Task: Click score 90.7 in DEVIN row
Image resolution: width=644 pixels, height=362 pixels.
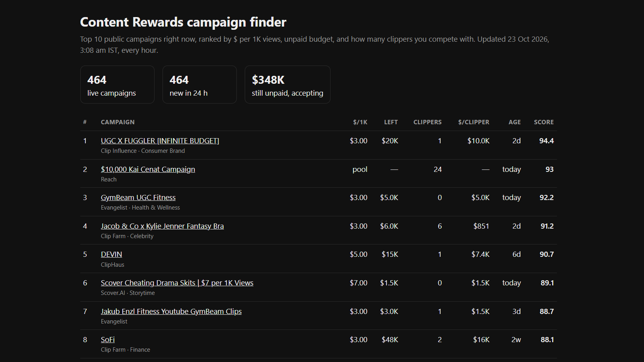Action: click(547, 254)
